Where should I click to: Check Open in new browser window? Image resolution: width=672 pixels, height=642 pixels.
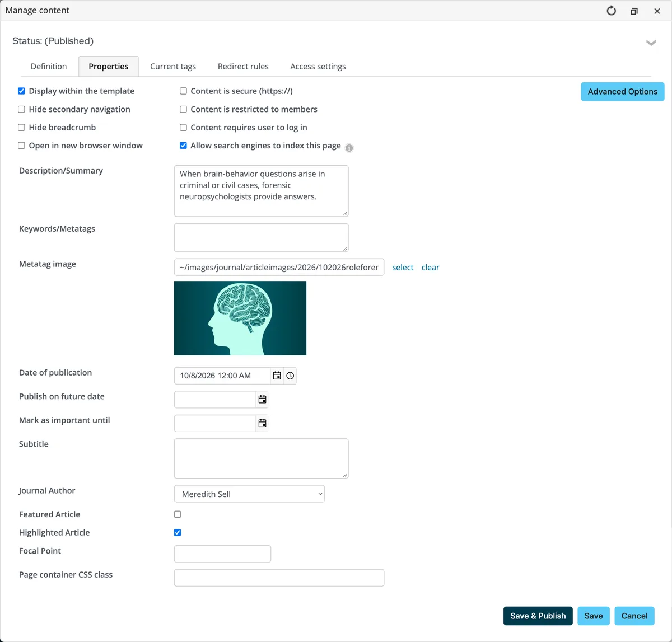coord(21,146)
